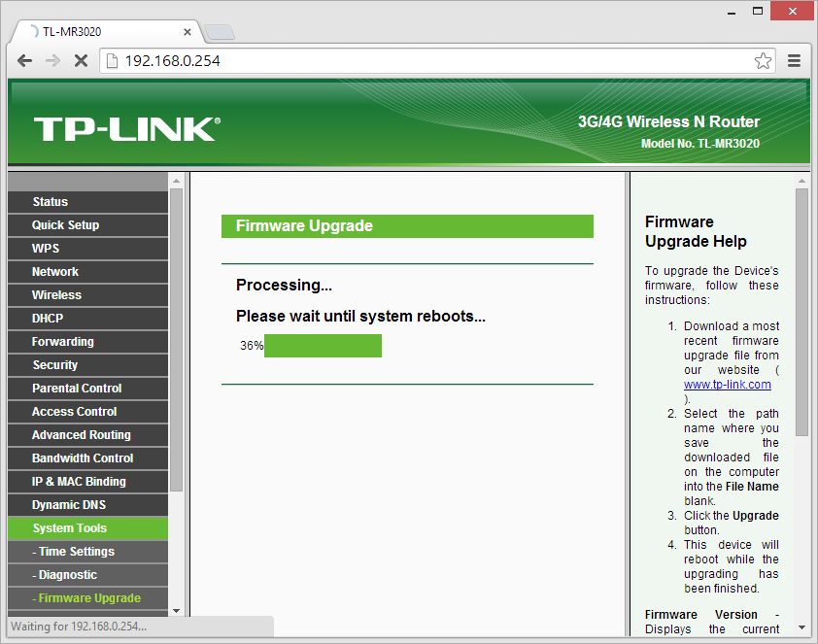The image size is (818, 644).
Task: Click the 36% progress label
Action: point(252,346)
